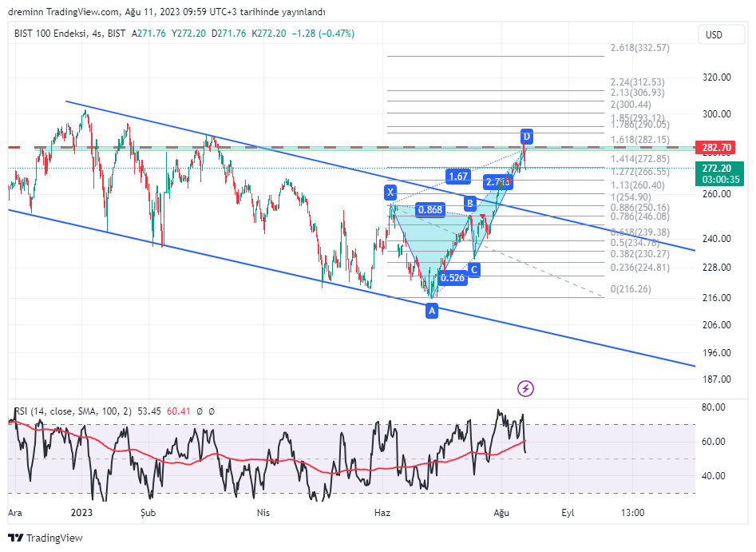This screenshot has height=552, width=756.
Task: Click RSI scale value 40.00
Action: (714, 476)
